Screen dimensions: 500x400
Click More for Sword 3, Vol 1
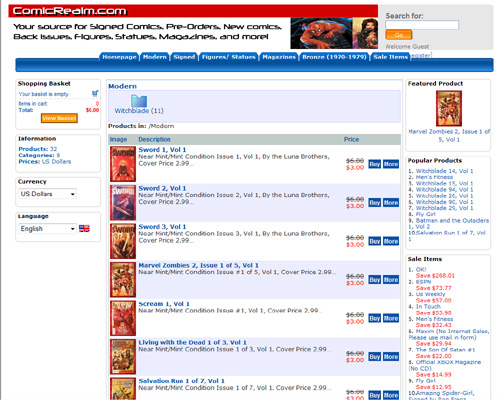tap(391, 241)
